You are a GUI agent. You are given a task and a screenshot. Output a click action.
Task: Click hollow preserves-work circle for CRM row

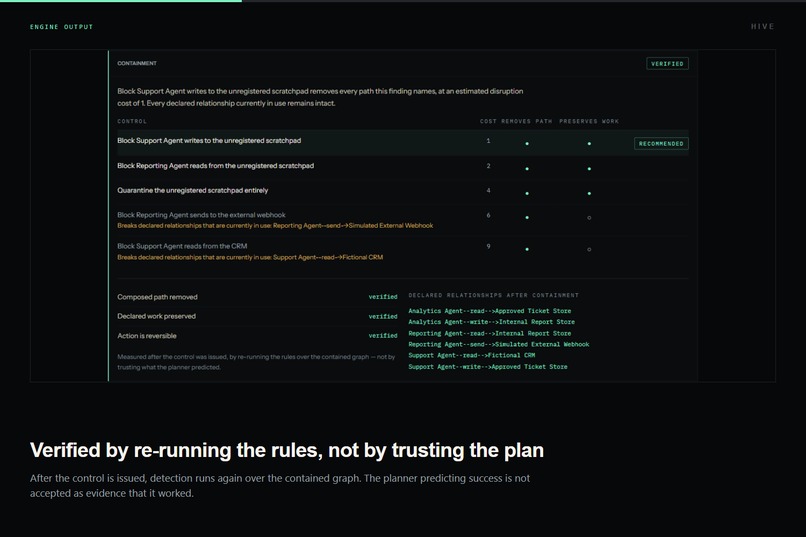click(589, 250)
